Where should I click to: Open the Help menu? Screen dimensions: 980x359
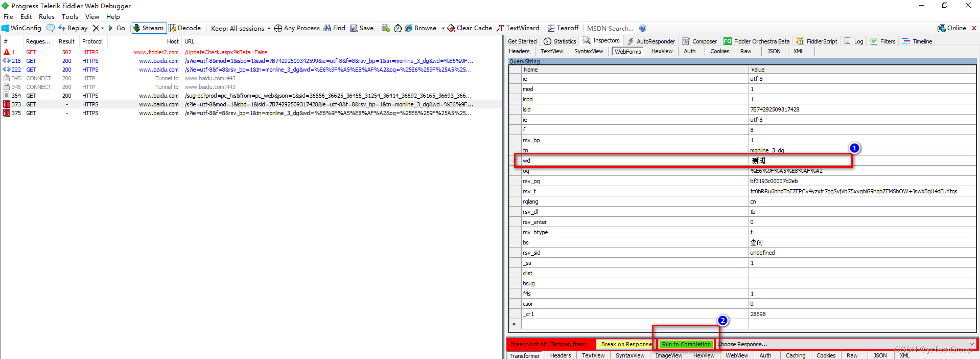(x=113, y=16)
